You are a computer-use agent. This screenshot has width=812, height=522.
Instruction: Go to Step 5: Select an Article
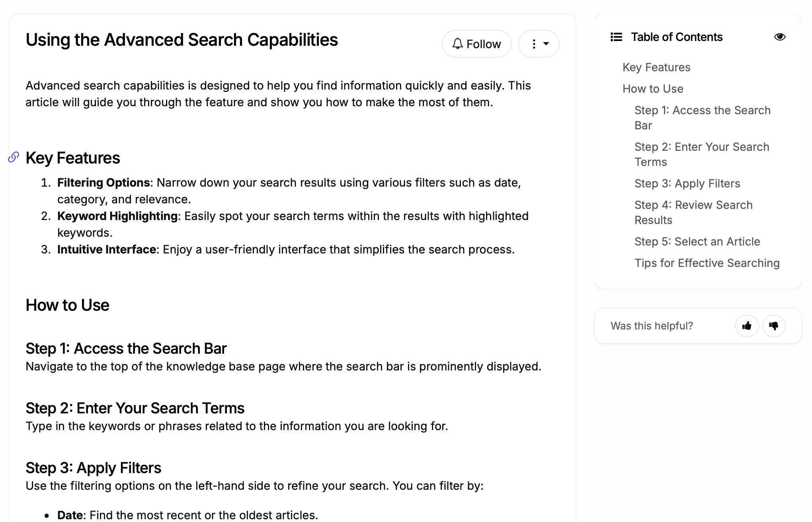pos(697,242)
